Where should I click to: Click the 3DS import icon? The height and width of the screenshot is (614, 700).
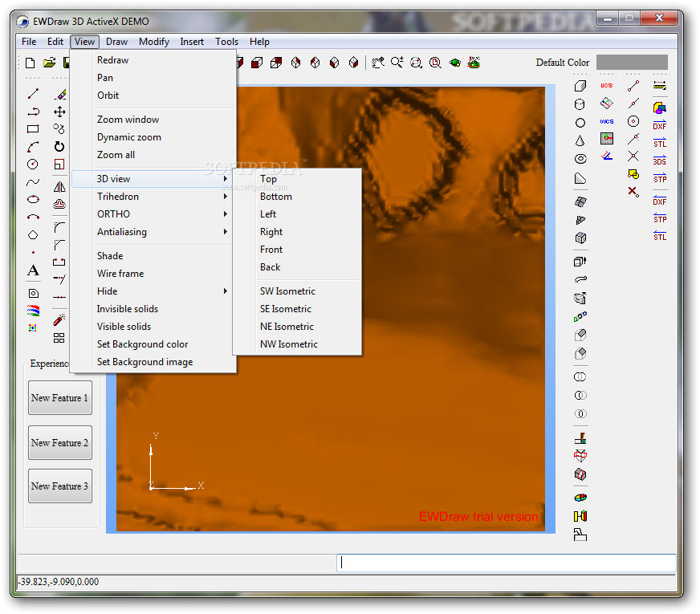click(659, 161)
